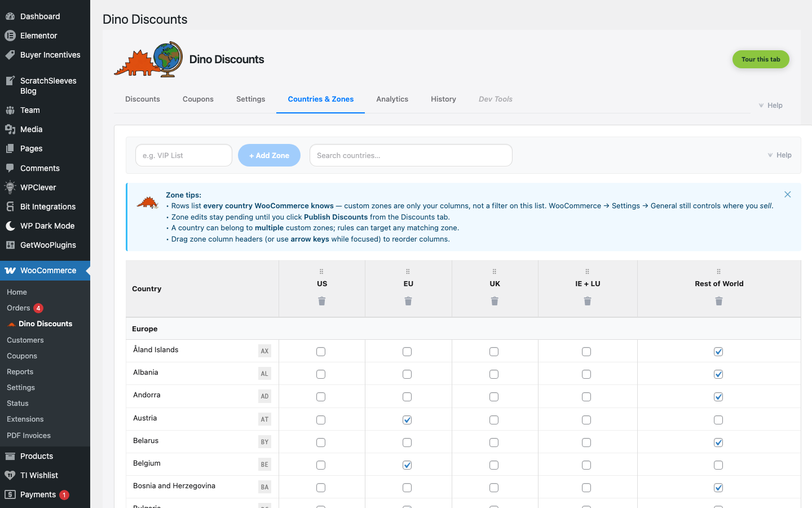Open PDF Invoices in WooCommerce submenu
The height and width of the screenshot is (508, 812).
(29, 436)
